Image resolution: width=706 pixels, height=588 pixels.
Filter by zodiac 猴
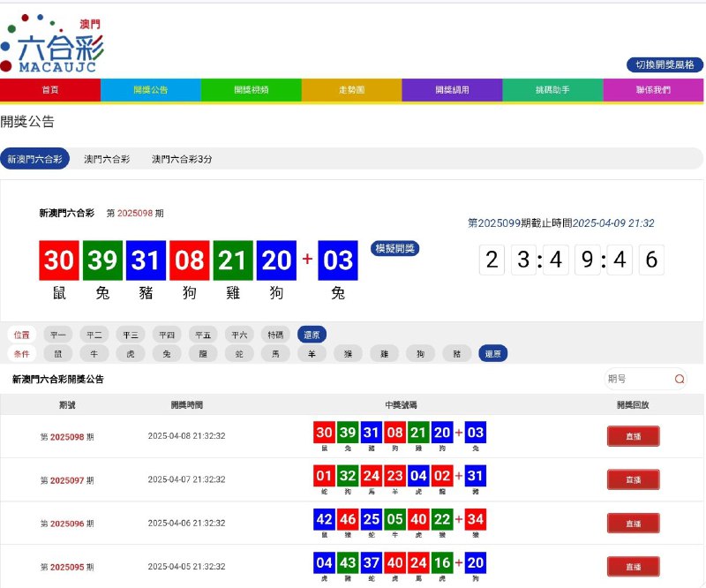pos(348,354)
